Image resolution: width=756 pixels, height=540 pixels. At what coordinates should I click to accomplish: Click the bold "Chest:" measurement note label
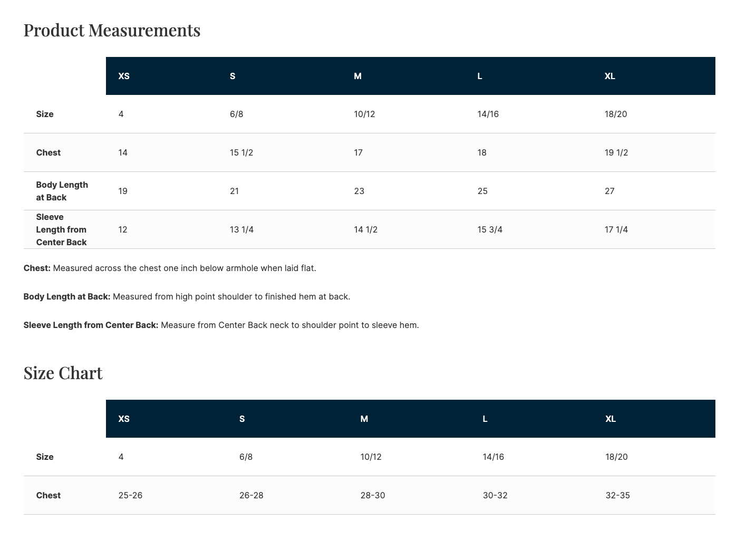pyautogui.click(x=37, y=268)
